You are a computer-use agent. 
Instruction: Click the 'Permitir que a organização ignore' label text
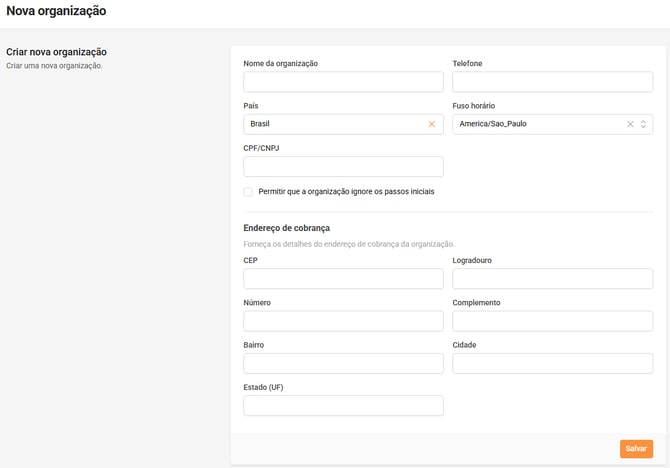click(346, 192)
